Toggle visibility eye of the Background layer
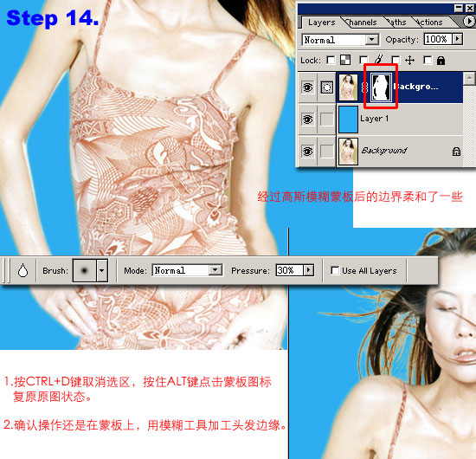Viewport: 476px width, 459px height. pos(307,151)
